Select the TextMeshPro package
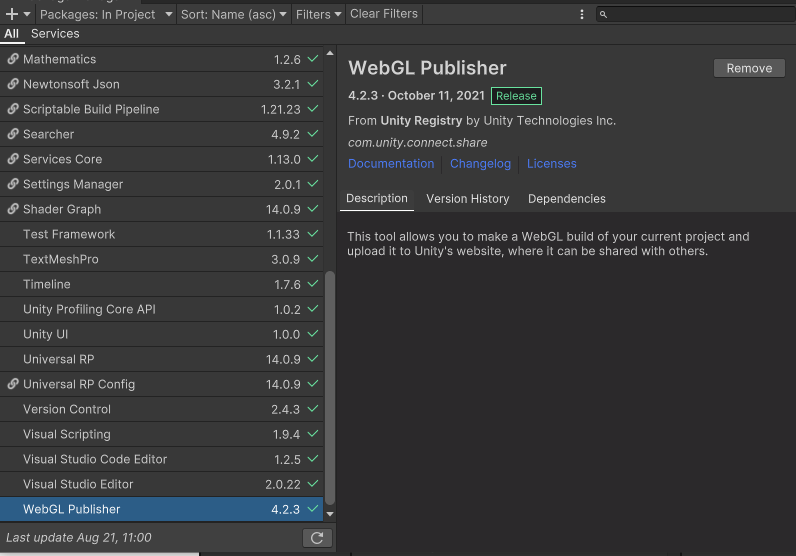This screenshot has height=556, width=796. coord(161,259)
